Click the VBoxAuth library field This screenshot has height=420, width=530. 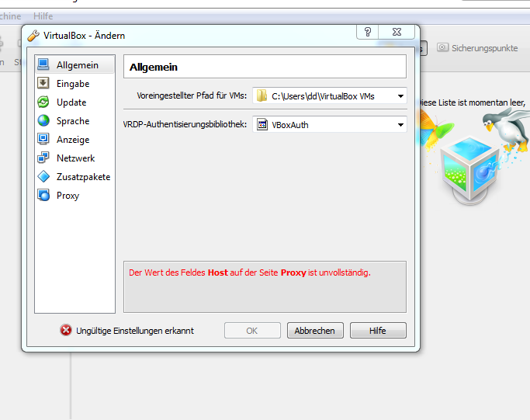click(330, 125)
